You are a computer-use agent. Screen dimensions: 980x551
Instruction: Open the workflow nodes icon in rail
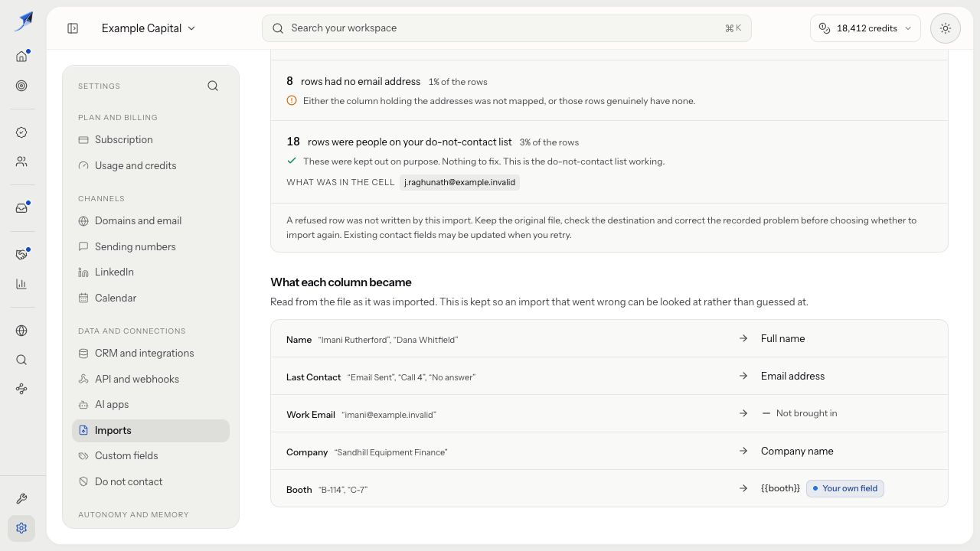[21, 389]
